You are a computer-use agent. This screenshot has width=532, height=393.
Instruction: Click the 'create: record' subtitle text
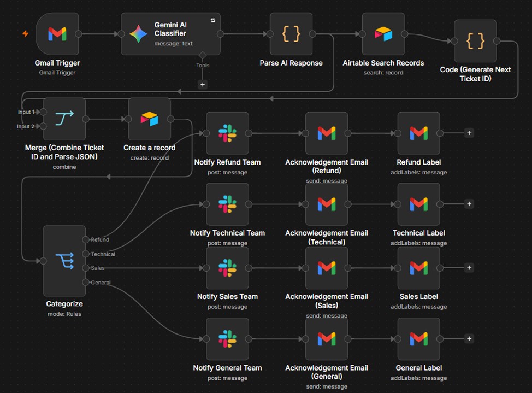150,158
